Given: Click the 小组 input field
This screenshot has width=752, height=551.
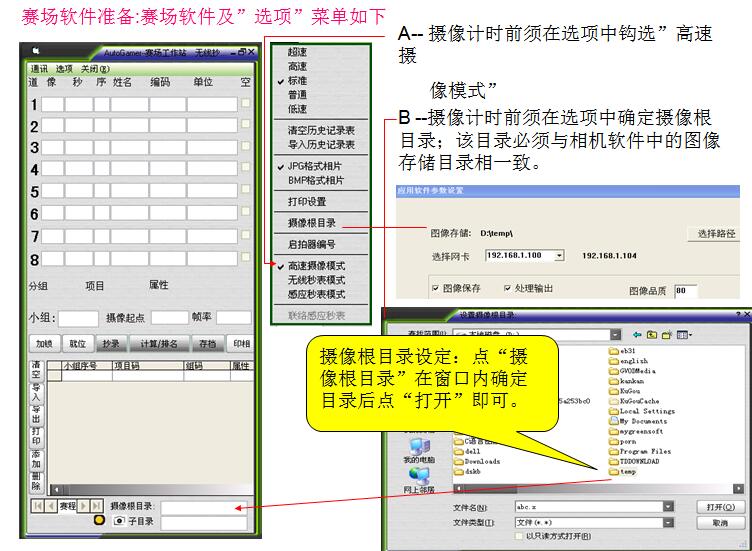Looking at the screenshot, I should click(78, 318).
